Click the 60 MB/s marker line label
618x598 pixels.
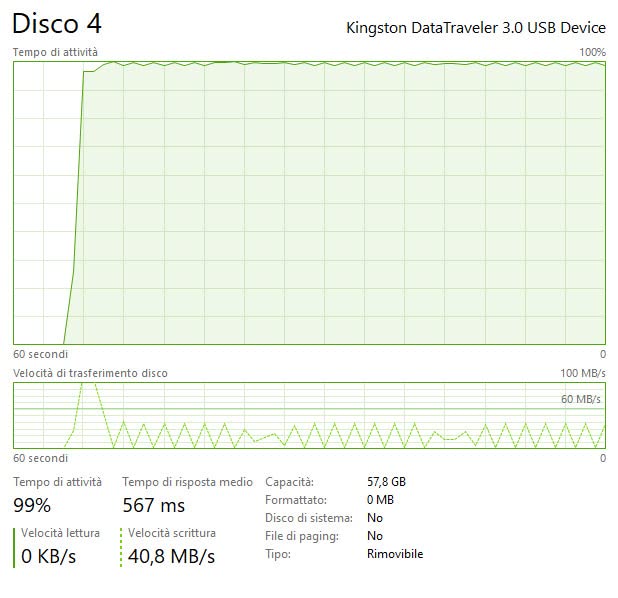(x=581, y=399)
